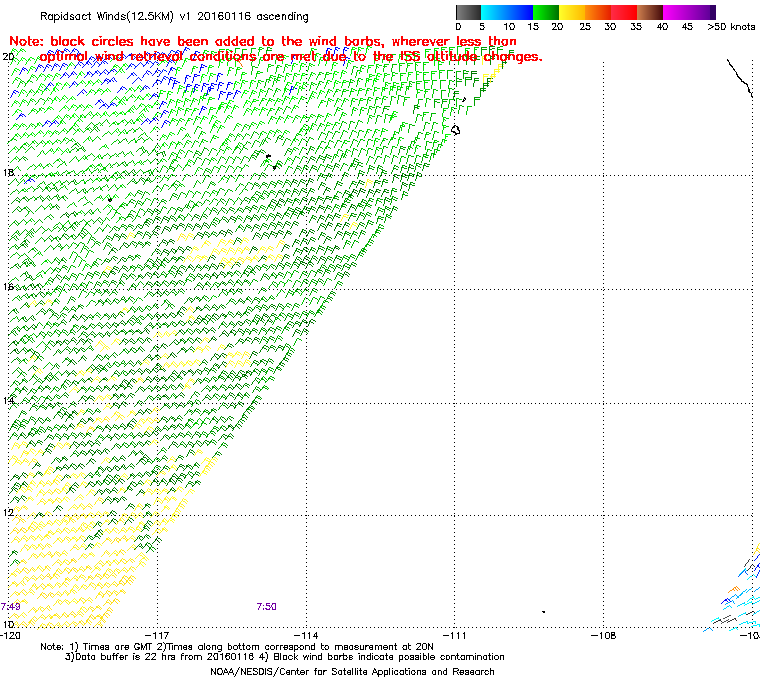This screenshot has height=688, width=760.
Task: Click the '-108' longitude axis label
Action: point(603,635)
